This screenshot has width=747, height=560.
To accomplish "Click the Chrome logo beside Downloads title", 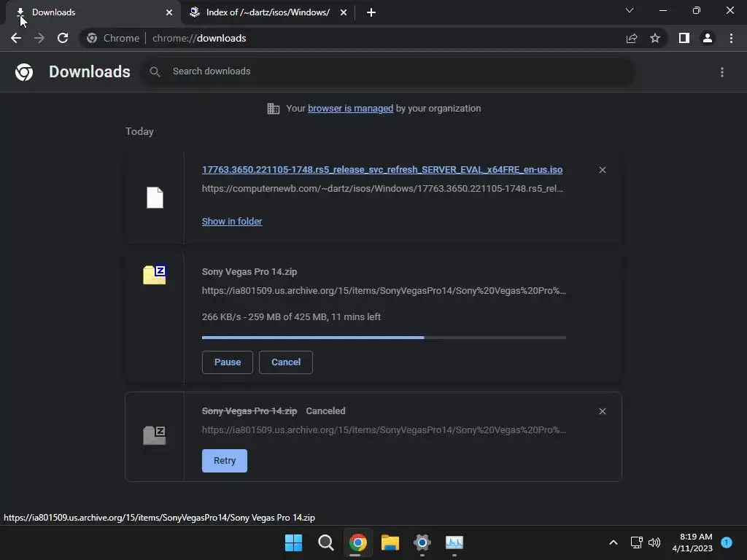I will pos(24,72).
